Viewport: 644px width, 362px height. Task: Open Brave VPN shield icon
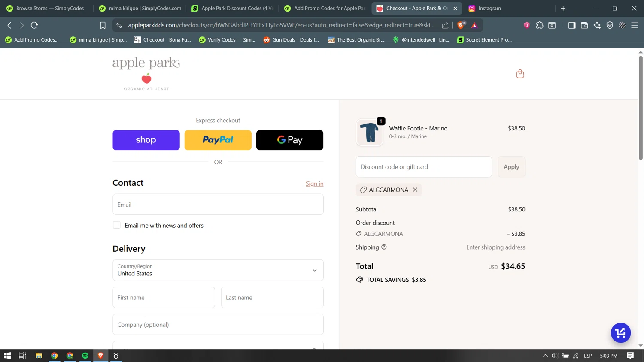click(610, 25)
